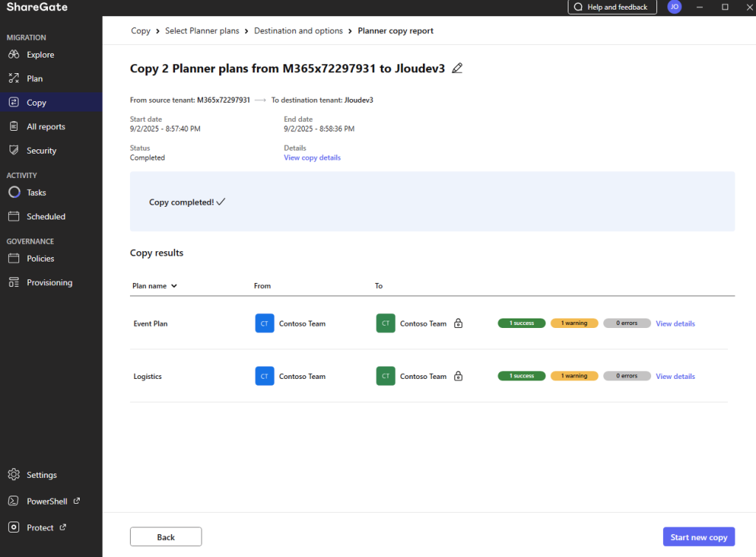Sort by the Plan name column arrow
The image size is (756, 557).
(x=174, y=285)
